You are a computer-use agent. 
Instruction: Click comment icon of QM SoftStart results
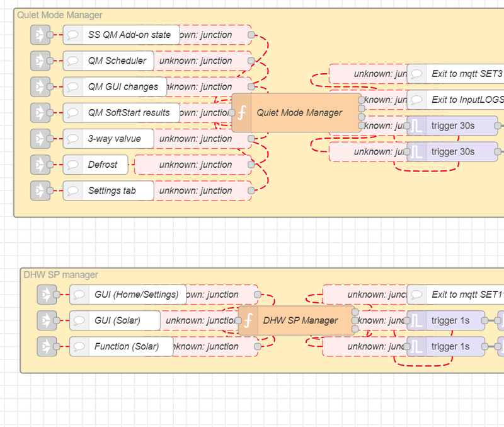point(73,113)
